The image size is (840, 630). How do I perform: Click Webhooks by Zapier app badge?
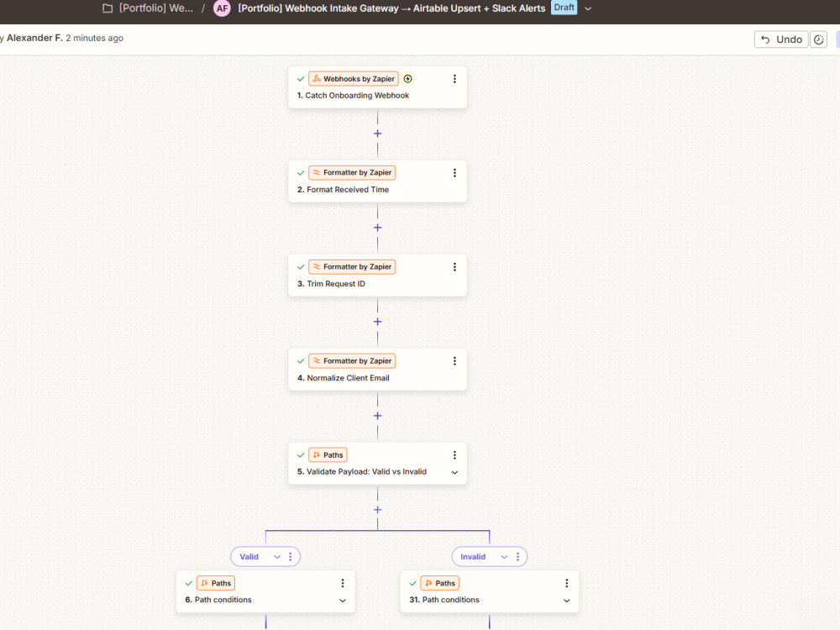354,79
